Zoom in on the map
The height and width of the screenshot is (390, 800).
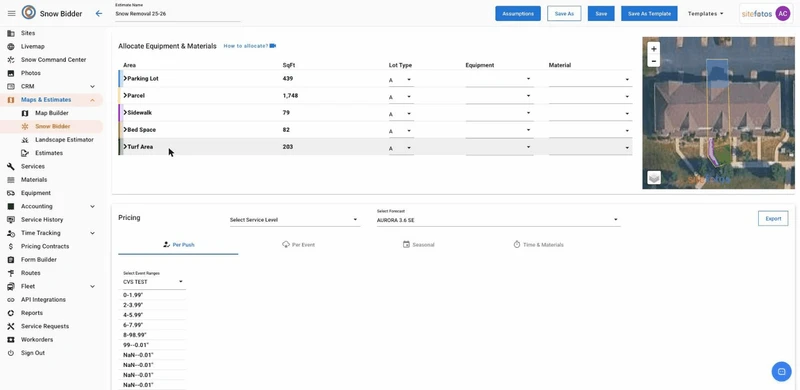pyautogui.click(x=654, y=49)
